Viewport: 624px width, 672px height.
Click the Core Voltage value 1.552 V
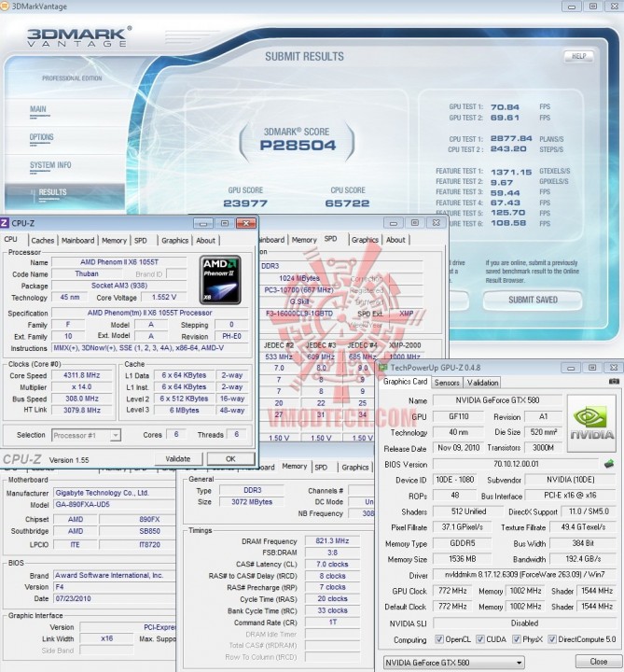(x=164, y=297)
